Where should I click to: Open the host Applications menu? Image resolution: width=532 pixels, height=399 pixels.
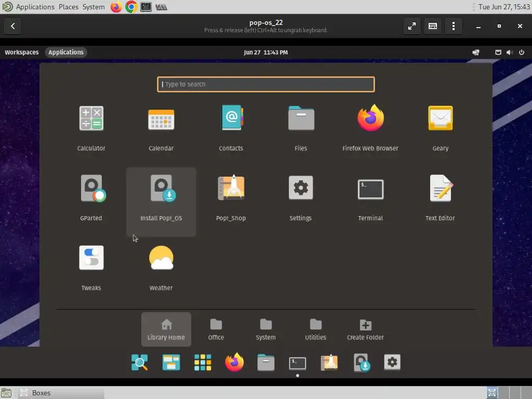tap(35, 7)
